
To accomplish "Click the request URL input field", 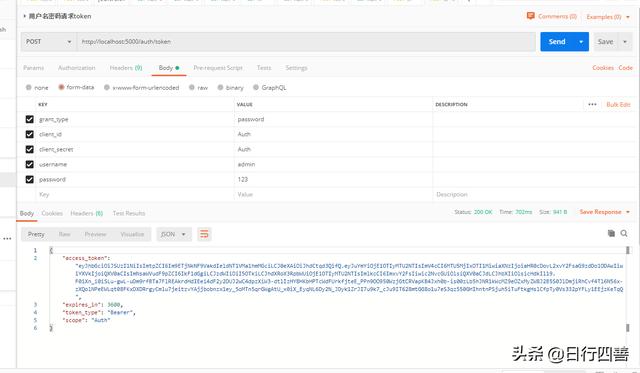I will click(306, 42).
